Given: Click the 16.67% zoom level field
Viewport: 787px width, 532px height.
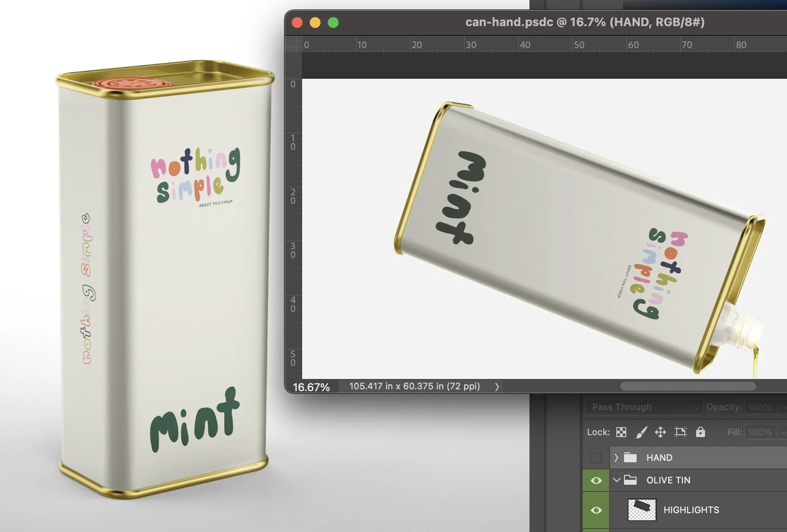Looking at the screenshot, I should pyautogui.click(x=312, y=386).
